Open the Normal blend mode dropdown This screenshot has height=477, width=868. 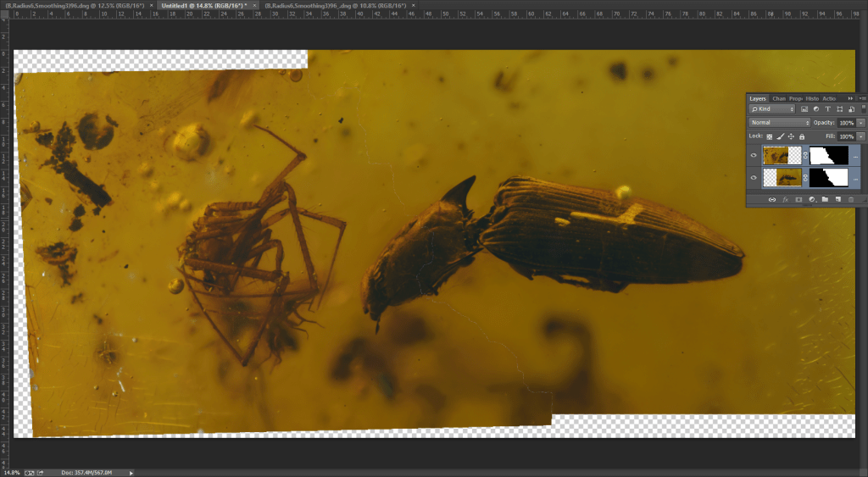[x=780, y=123]
